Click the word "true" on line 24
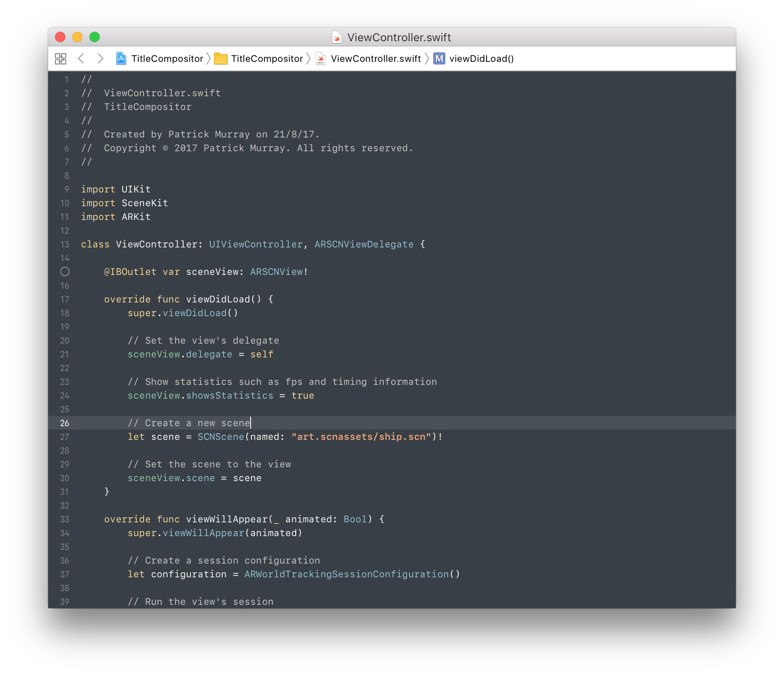Screen dimensions: 784x677 coord(303,396)
